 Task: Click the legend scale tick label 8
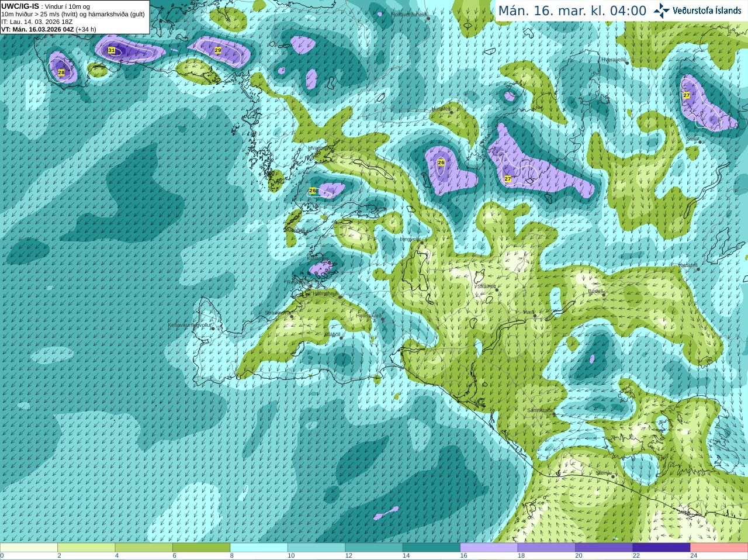point(232,556)
